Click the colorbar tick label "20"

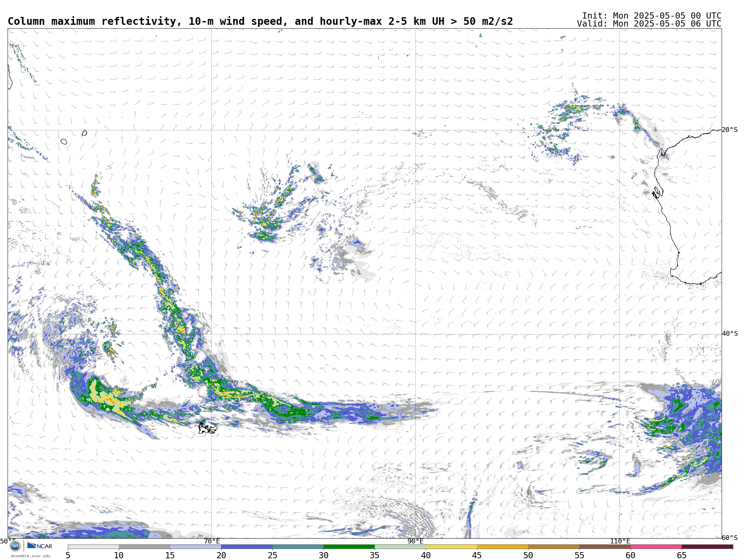click(x=221, y=555)
